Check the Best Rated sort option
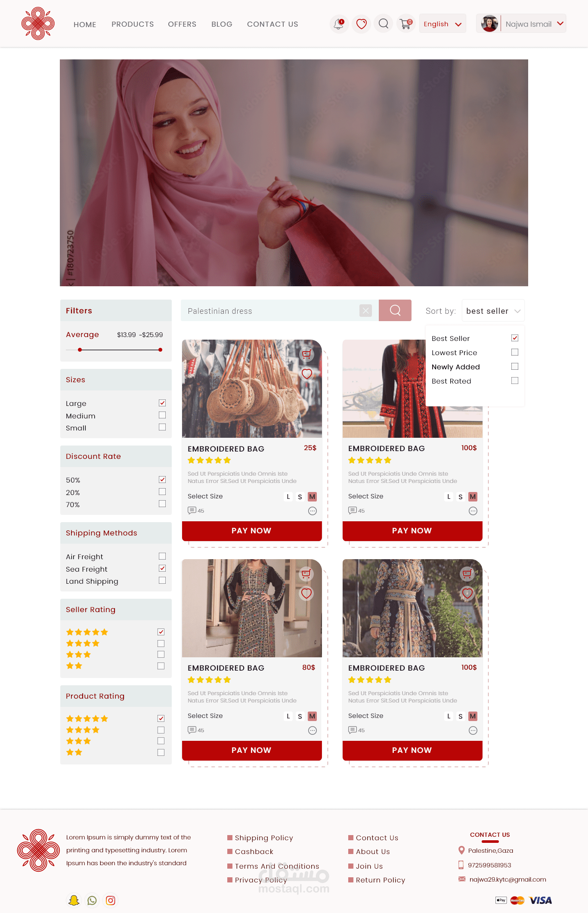 (x=515, y=381)
